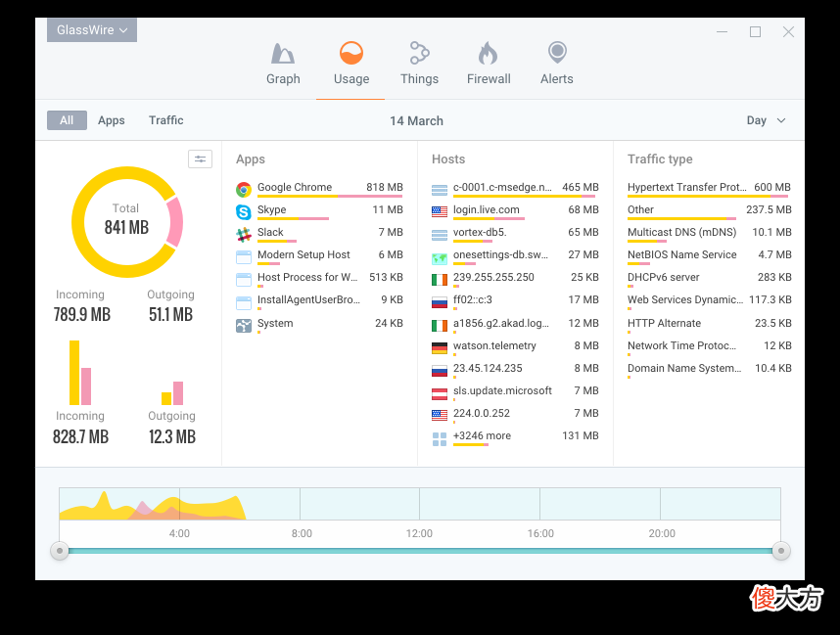Viewport: 840px width, 635px height.
Task: Select Web Services Dynamic... traffic type
Action: 709,302
